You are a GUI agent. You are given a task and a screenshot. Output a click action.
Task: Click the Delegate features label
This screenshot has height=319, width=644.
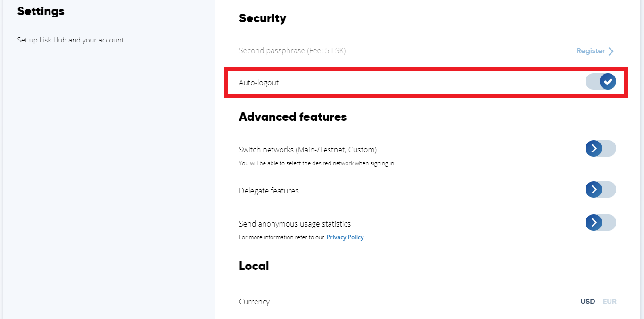click(269, 191)
